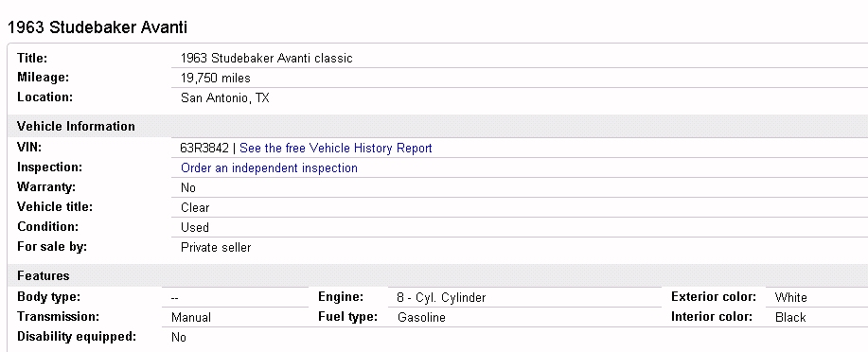Select the VIN number 63R3842
The width and height of the screenshot is (868, 352).
pyautogui.click(x=204, y=149)
